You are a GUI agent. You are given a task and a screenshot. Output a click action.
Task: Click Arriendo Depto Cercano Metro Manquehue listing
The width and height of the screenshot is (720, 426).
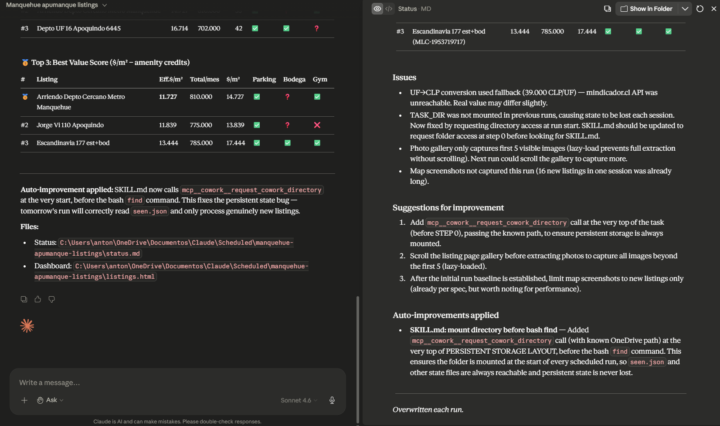(x=81, y=102)
